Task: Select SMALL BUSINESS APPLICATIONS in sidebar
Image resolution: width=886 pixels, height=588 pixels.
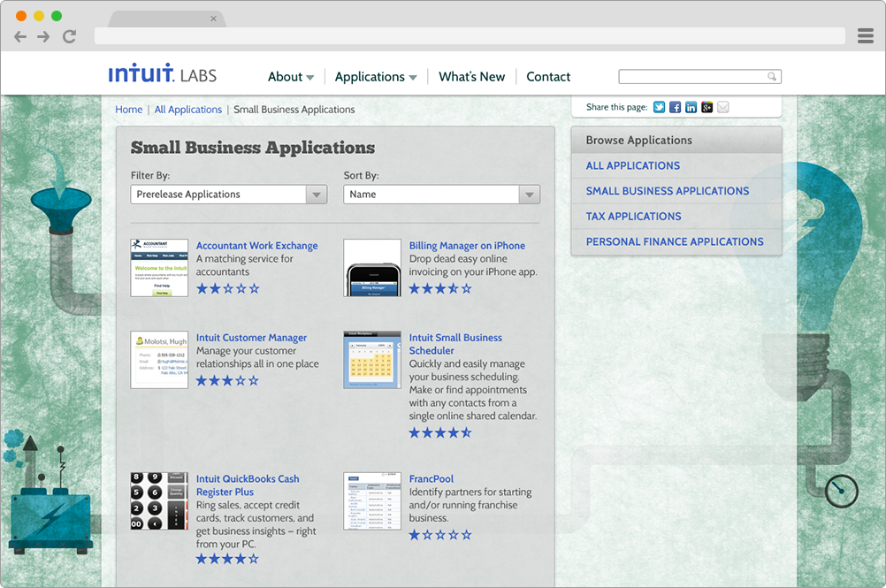Action: 668,191
